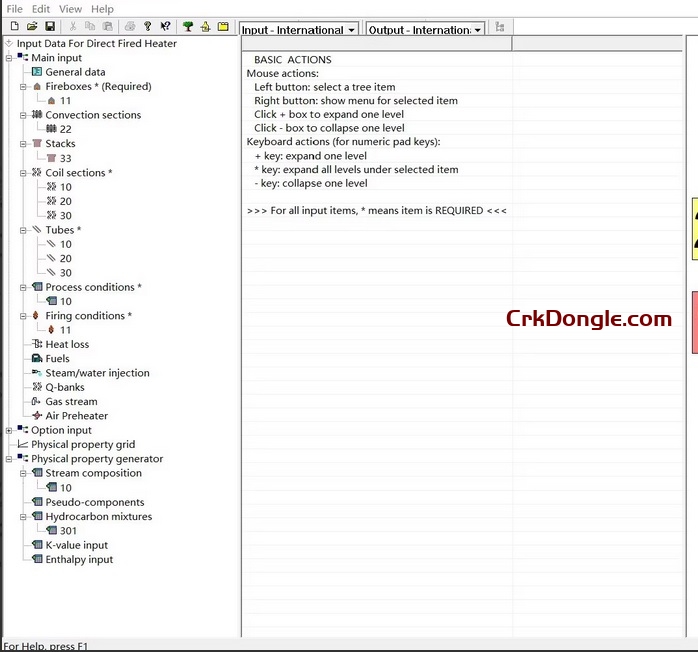Select firebox 11 in tree
This screenshot has width=698, height=652.
(x=65, y=101)
